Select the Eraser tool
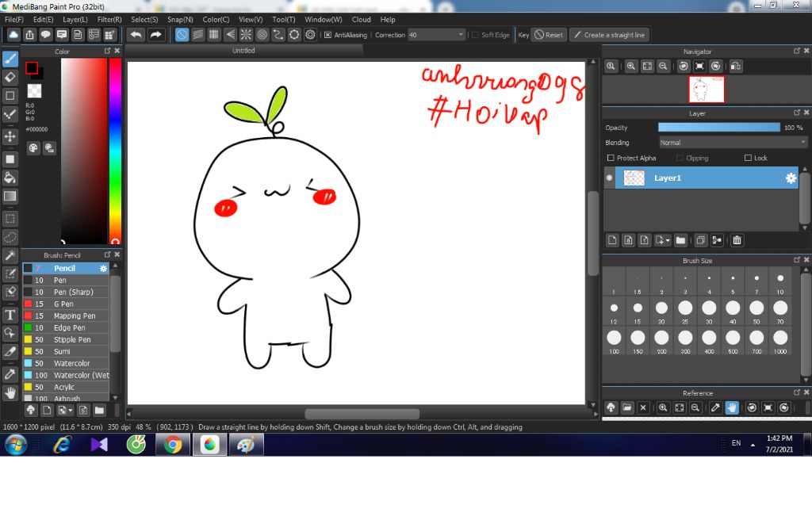Screen dimensions: 812x524 coord(10,77)
